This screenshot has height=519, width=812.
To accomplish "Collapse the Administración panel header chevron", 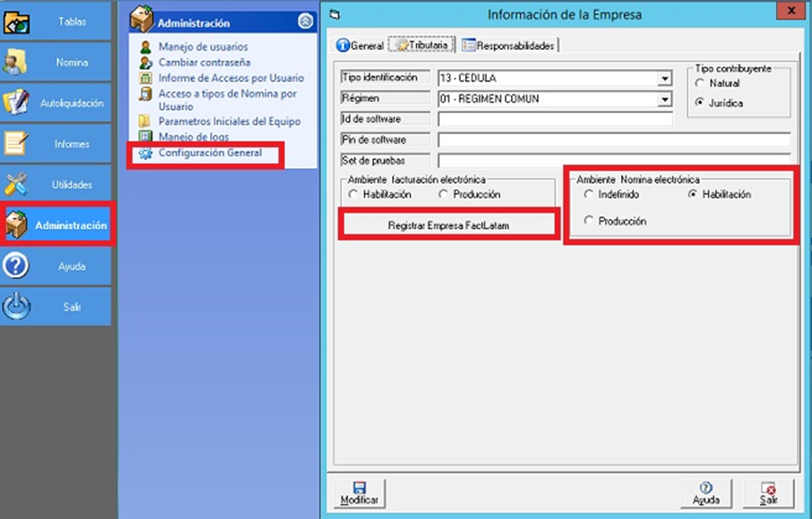I will (305, 22).
